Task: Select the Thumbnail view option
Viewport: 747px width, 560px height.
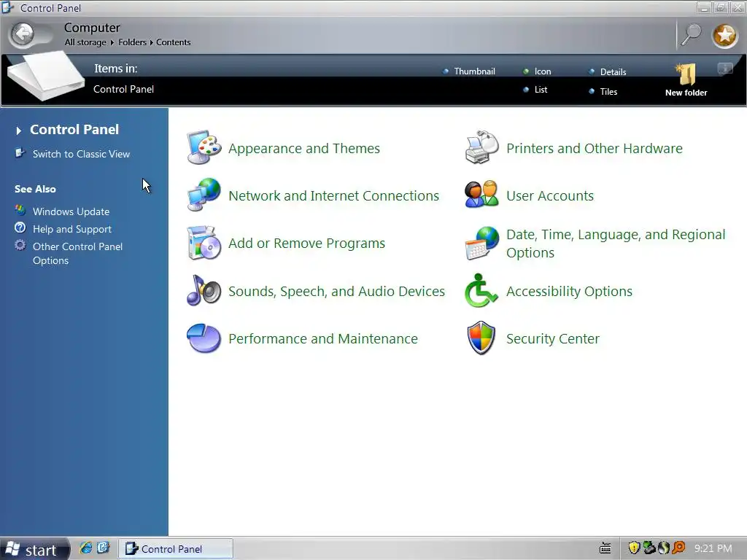Action: coord(469,71)
